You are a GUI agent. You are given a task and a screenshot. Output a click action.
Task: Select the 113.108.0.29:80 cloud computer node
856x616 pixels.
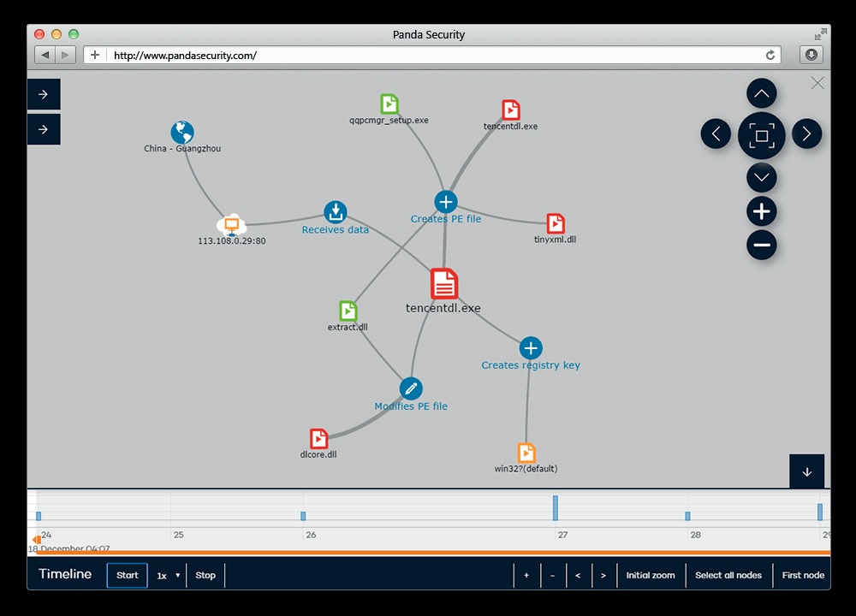[232, 225]
